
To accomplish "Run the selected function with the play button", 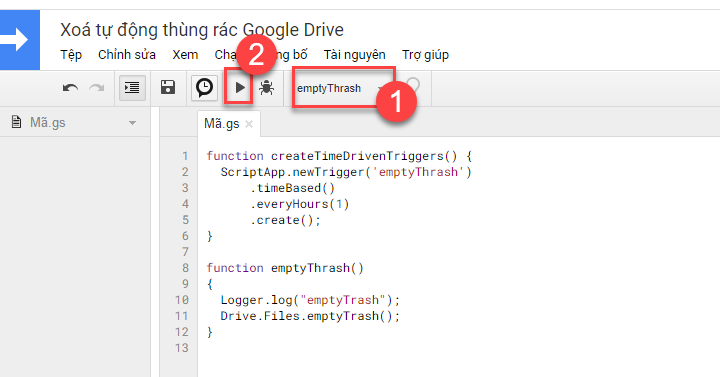I will (239, 87).
